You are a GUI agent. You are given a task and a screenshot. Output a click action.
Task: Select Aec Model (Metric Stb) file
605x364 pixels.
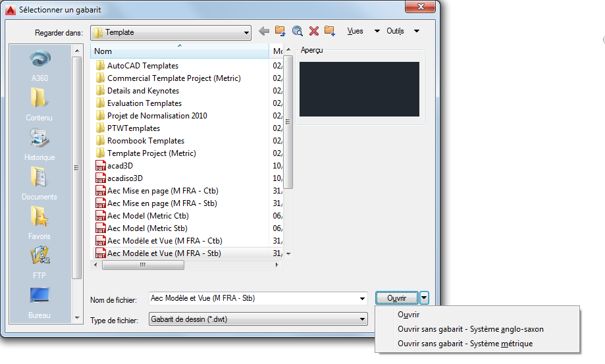pos(142,228)
